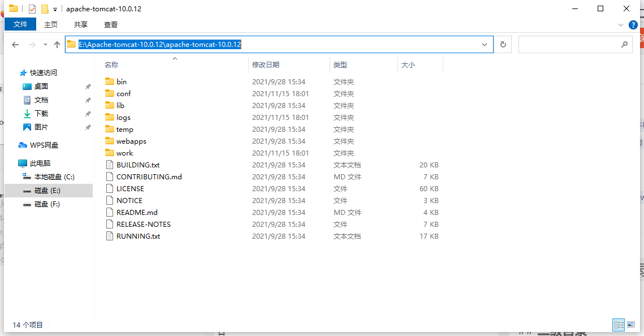The height and width of the screenshot is (336, 644).
Task: Unpin 文档 from quick access
Action: 88,100
